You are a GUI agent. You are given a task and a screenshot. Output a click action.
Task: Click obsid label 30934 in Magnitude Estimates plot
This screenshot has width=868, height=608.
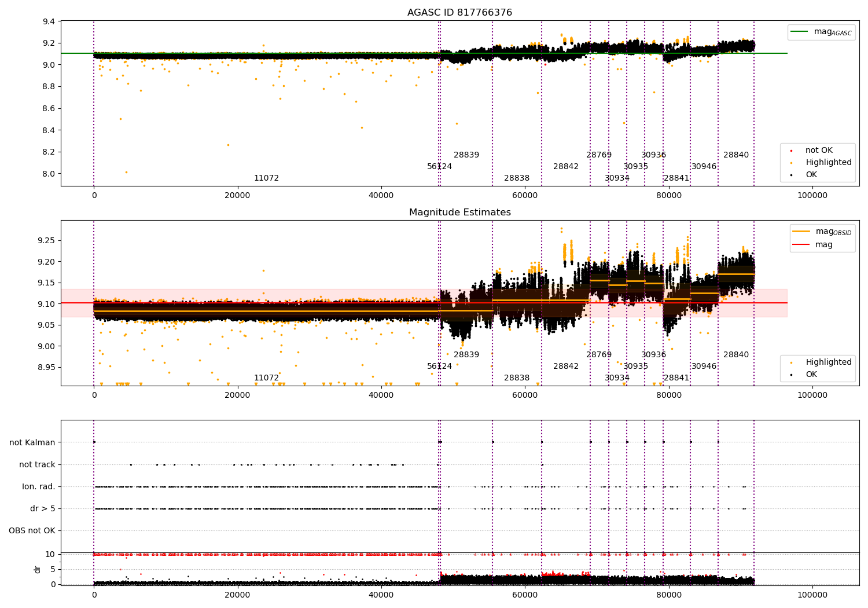coord(617,378)
